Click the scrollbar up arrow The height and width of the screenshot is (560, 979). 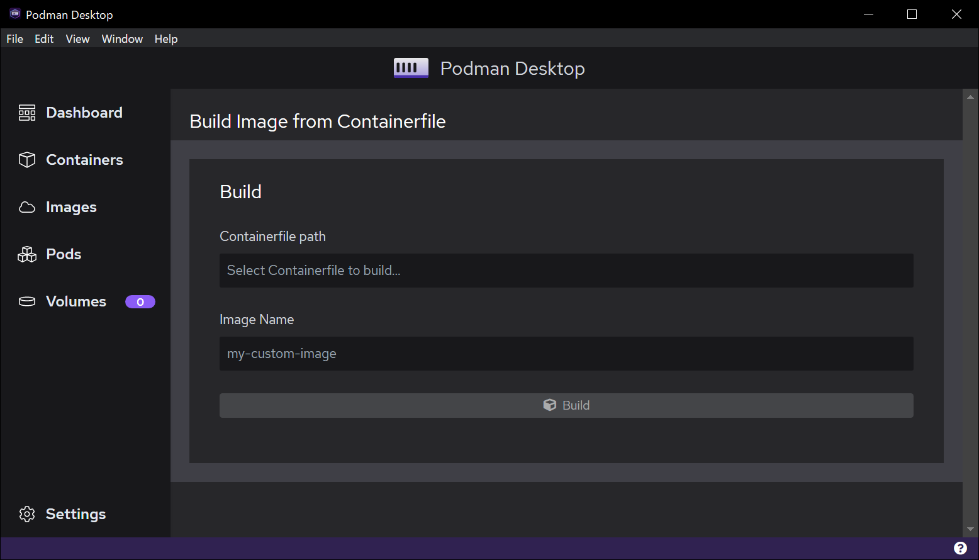click(x=970, y=97)
